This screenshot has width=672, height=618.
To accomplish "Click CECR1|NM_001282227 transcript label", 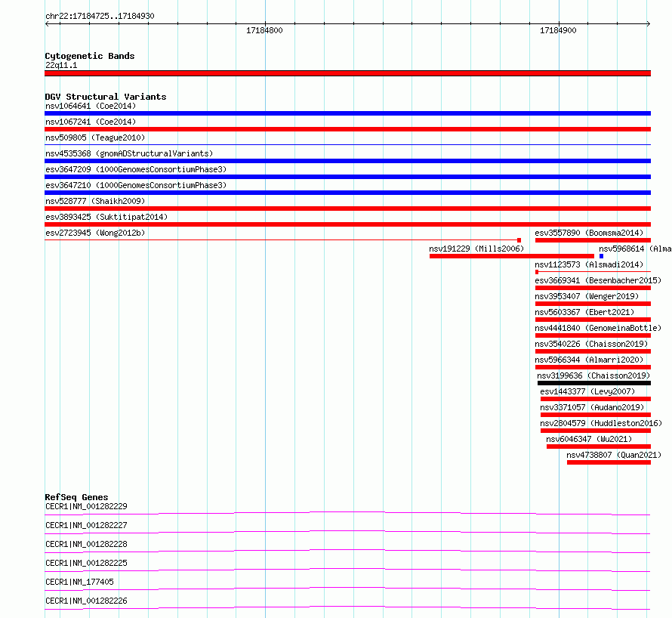I will pos(86,525).
